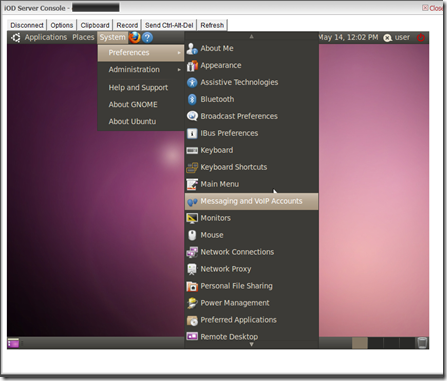Open the Places menu
This screenshot has width=447, height=381.
83,37
